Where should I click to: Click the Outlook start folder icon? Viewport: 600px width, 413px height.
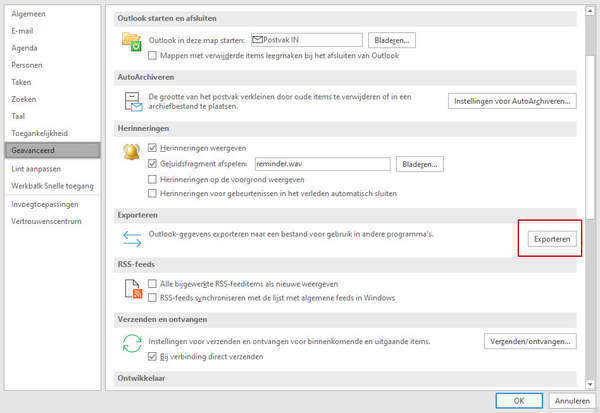pyautogui.click(x=132, y=42)
